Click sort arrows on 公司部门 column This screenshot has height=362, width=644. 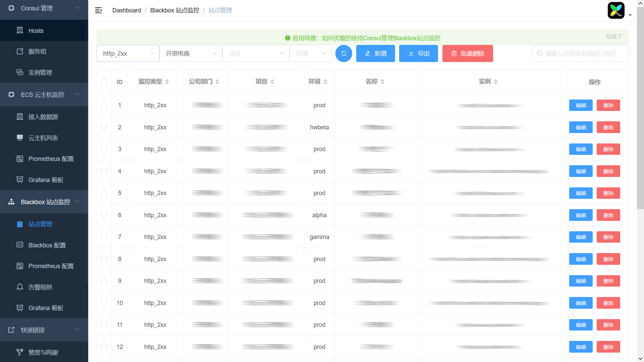[x=217, y=82]
